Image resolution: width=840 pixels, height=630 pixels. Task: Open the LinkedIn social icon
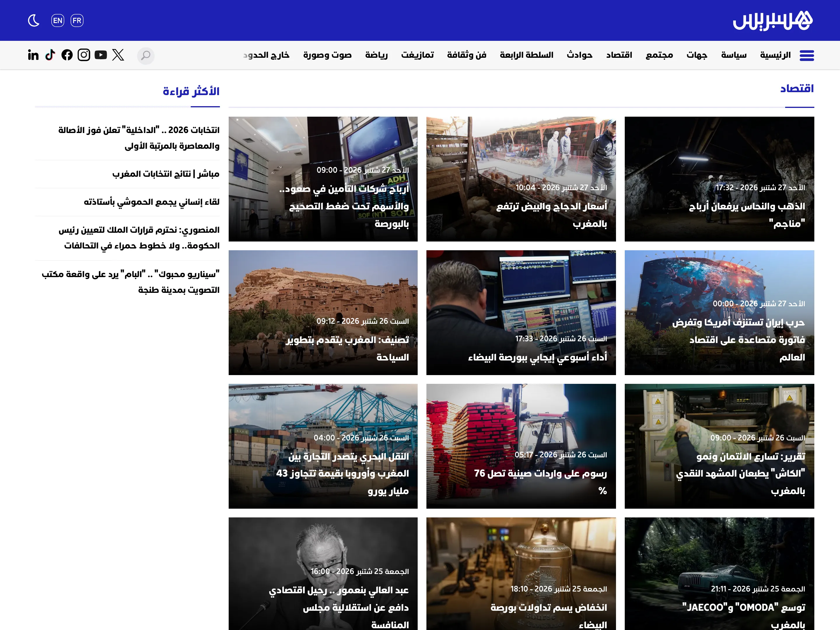click(34, 55)
